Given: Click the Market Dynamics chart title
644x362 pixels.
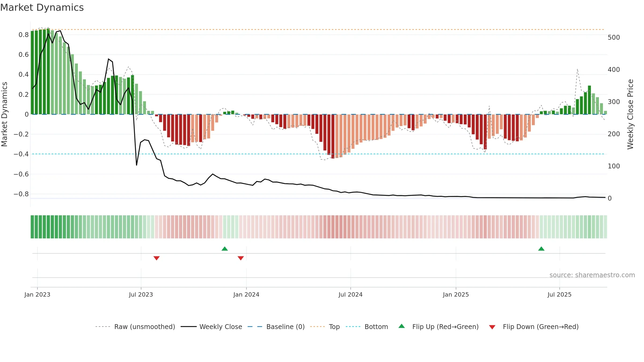Looking at the screenshot, I should 42,8.
